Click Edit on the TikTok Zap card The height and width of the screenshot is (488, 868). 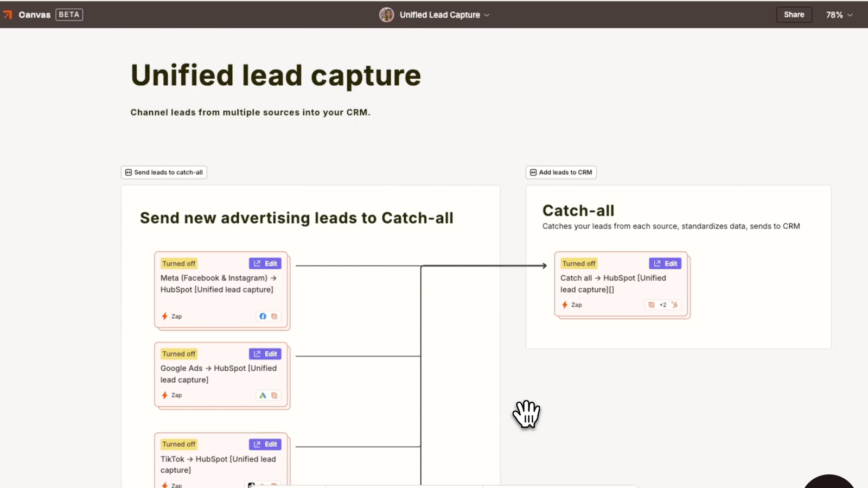[x=265, y=444]
